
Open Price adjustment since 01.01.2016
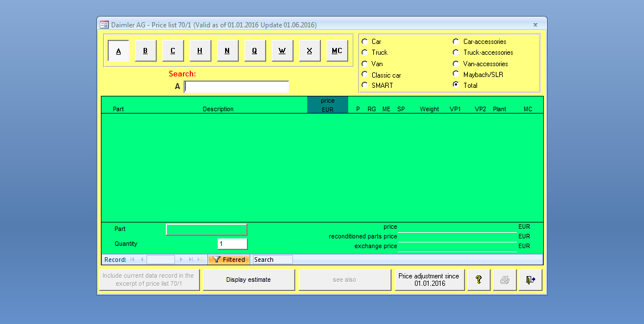(429, 280)
